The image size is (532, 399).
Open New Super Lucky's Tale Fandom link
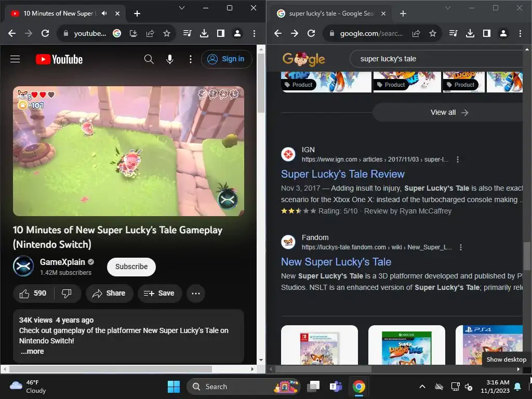pyautogui.click(x=336, y=262)
